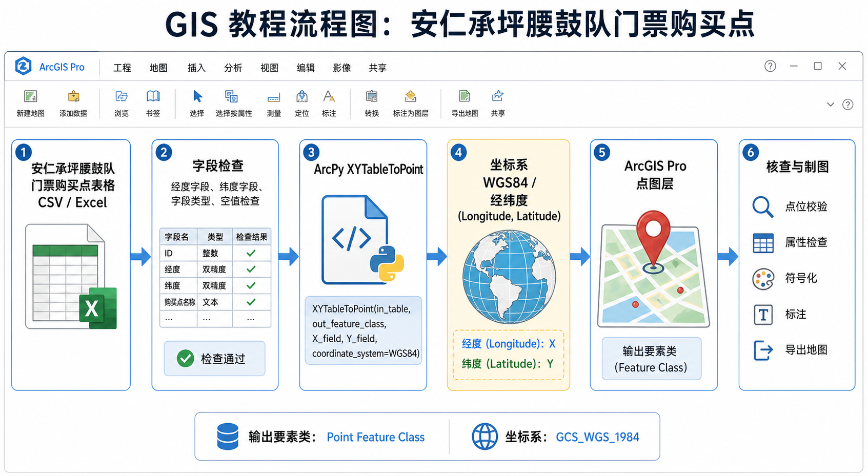868x476 pixels.
Task: Click the Excel spreadsheet file icon
Action: [71, 276]
